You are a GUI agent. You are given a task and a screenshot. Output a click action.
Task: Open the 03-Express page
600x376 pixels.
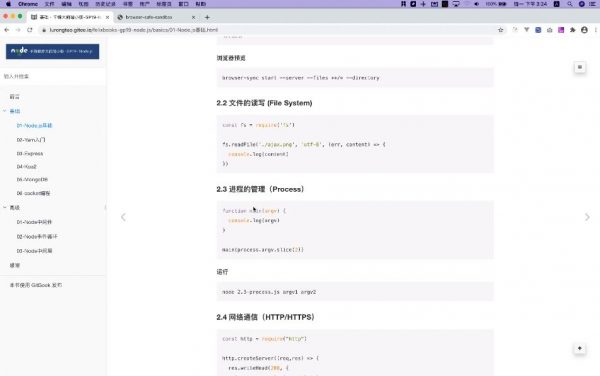[x=30, y=153]
